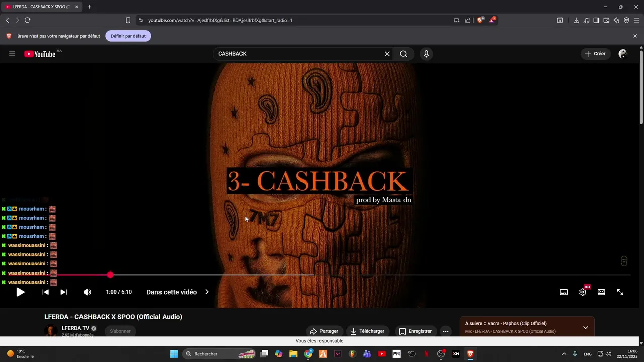Open the Brave main menu
This screenshot has height=362, width=644.
tap(636, 20)
